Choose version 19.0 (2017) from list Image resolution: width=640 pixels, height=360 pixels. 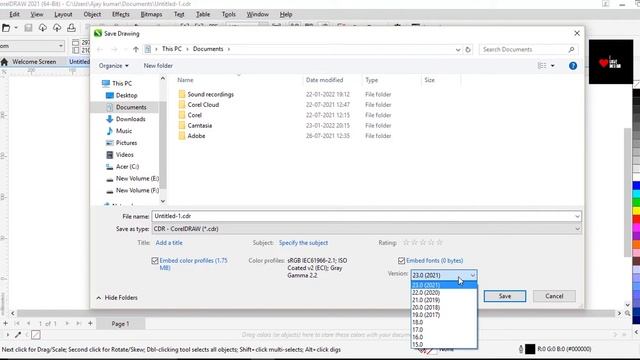click(x=444, y=315)
